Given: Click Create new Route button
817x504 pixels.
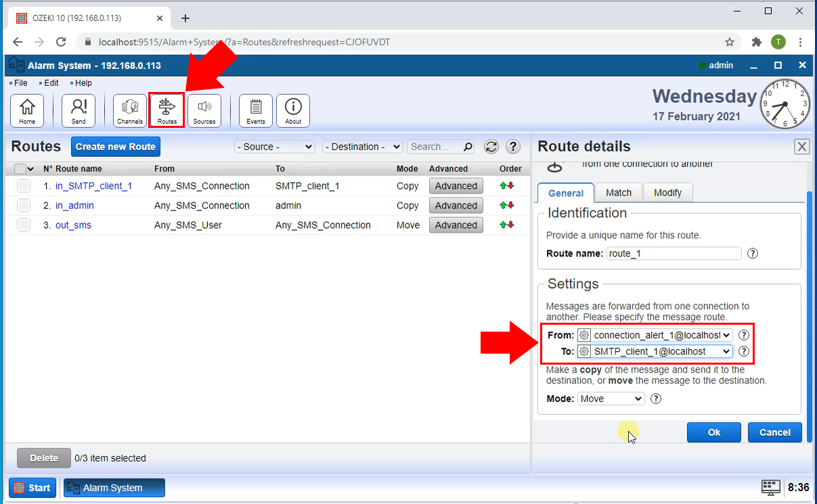Looking at the screenshot, I should click(116, 147).
